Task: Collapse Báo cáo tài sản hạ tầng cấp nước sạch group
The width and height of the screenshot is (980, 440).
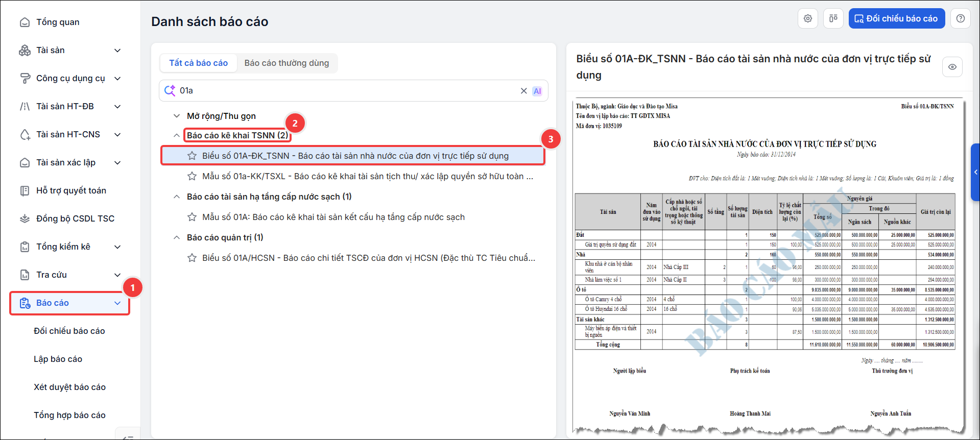Action: point(177,197)
